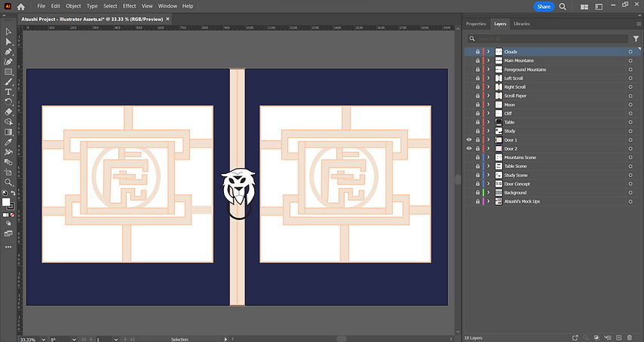Click the Door 2 layer target circle

[630, 148]
